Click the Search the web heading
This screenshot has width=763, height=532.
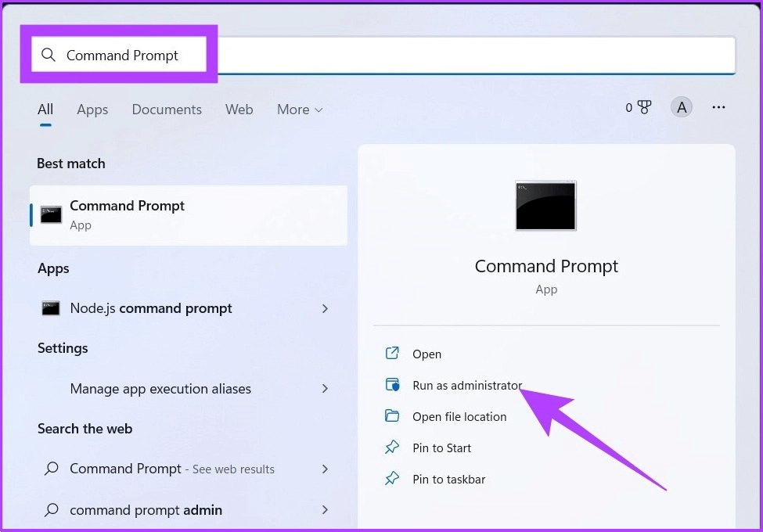[85, 429]
